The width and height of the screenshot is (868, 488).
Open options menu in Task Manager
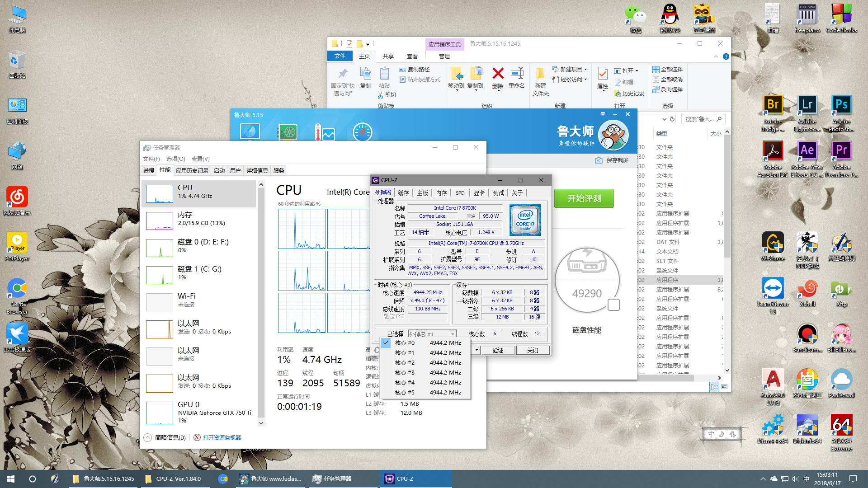click(175, 159)
